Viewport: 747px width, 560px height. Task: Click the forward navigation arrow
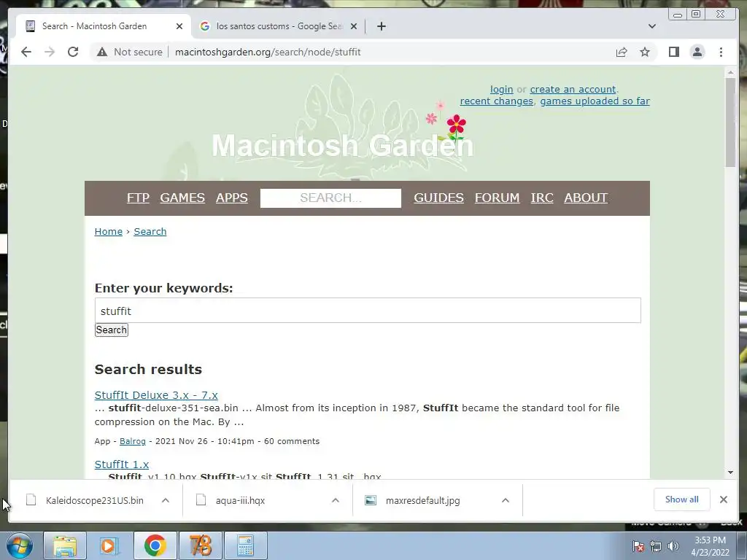pos(50,52)
